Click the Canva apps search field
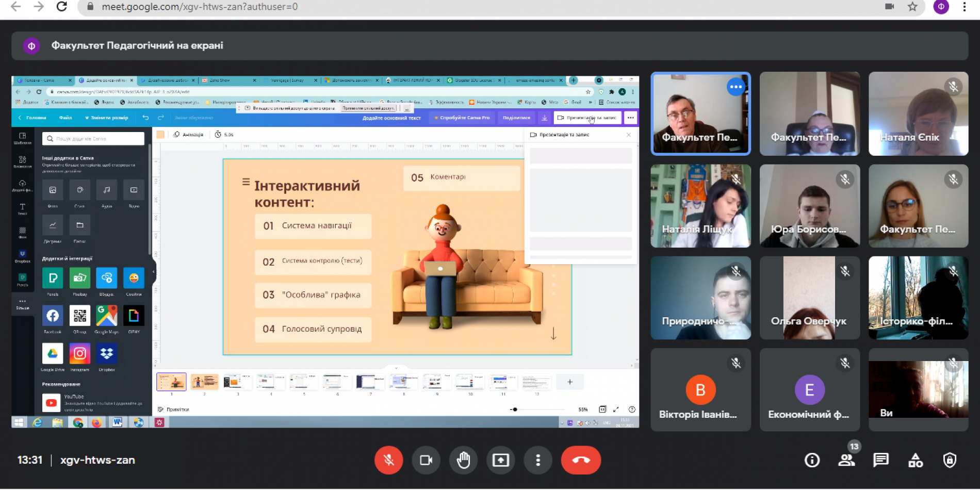Viewport: 980px width, 490px height. point(93,138)
